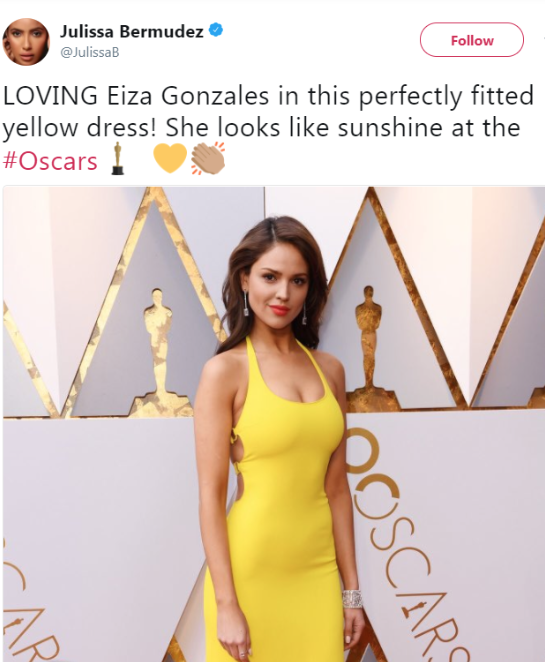545x662 pixels.
Task: Click the word LOVING in the tweet
Action: click(x=50, y=96)
